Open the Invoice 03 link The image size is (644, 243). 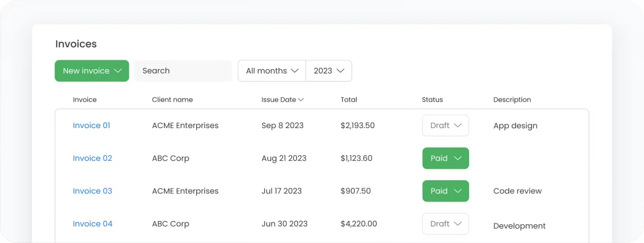click(92, 191)
